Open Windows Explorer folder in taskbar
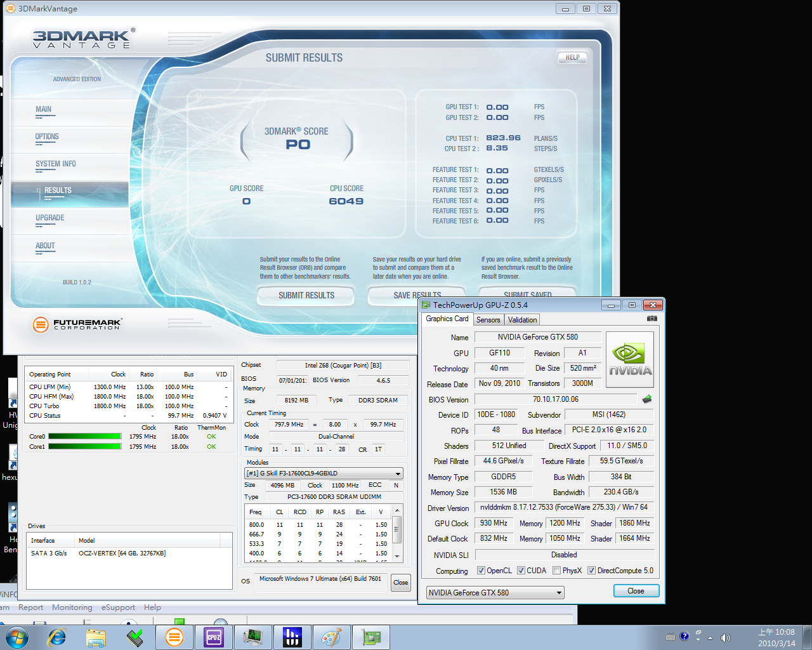Image resolution: width=812 pixels, height=650 pixels. point(96,637)
